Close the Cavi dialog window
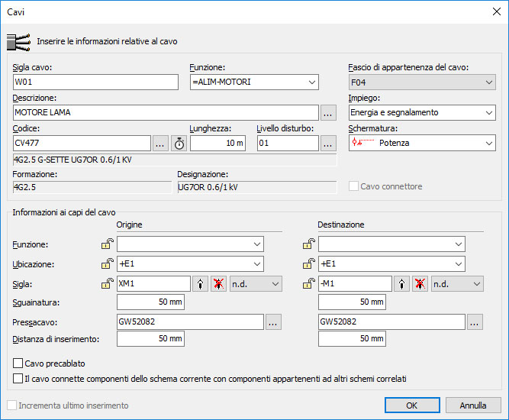The width and height of the screenshot is (509, 420). click(496, 11)
